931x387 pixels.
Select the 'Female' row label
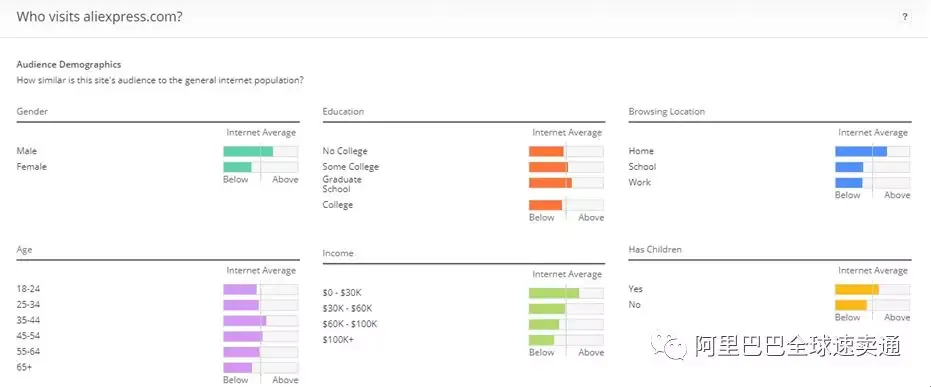point(31,167)
